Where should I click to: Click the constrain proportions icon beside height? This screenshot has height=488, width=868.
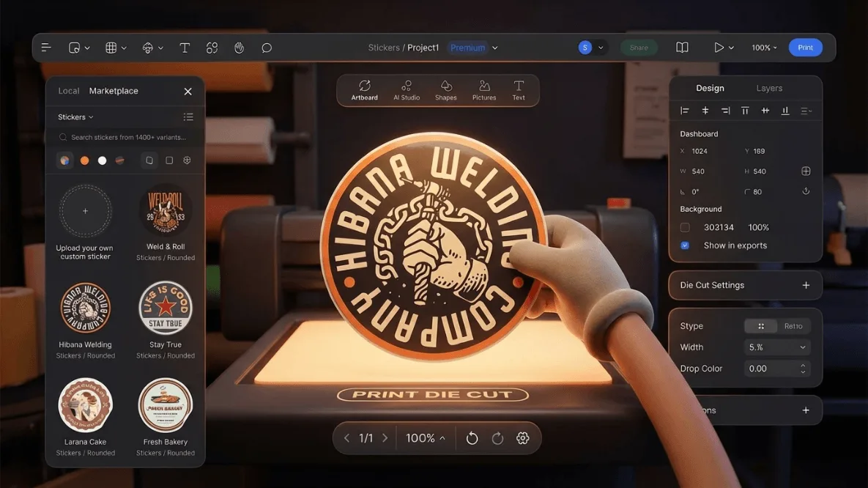tap(806, 171)
